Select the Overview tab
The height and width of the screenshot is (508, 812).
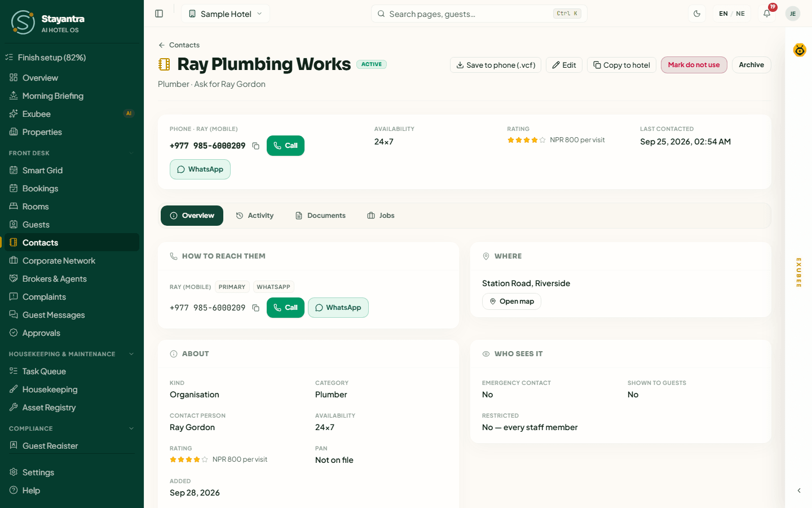coord(192,216)
